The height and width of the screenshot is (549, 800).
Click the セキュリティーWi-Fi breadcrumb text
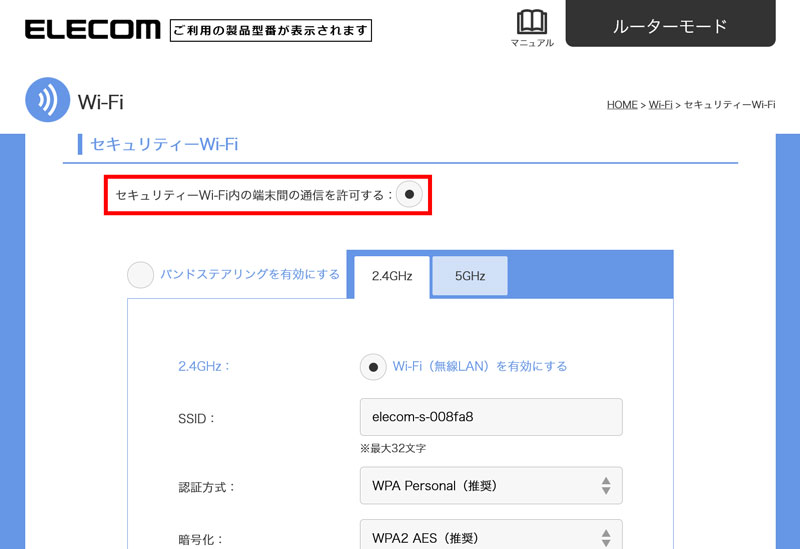pyautogui.click(x=730, y=105)
